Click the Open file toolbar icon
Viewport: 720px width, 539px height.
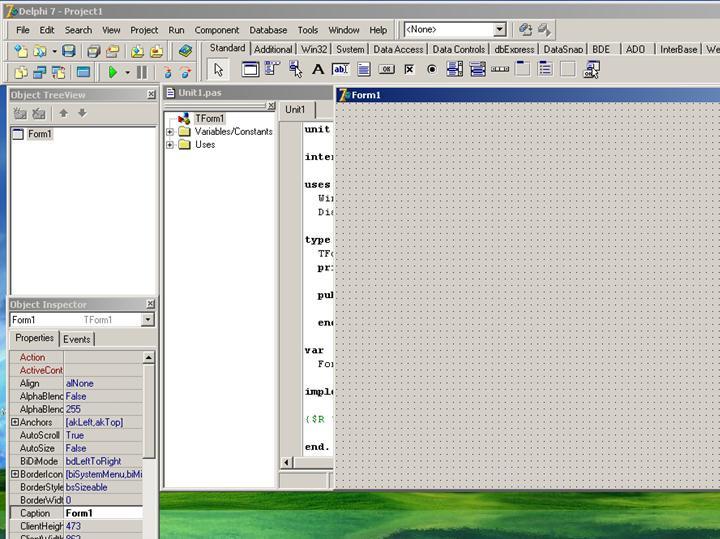click(39, 51)
